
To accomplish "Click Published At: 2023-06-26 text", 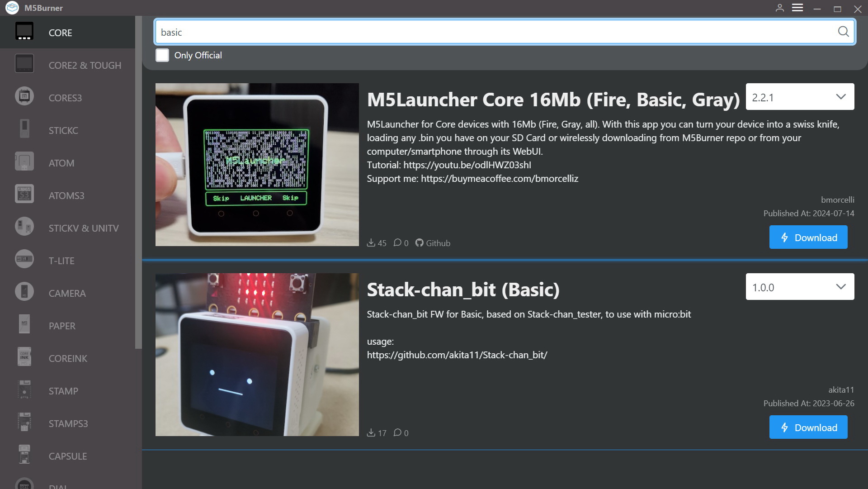I will [809, 403].
